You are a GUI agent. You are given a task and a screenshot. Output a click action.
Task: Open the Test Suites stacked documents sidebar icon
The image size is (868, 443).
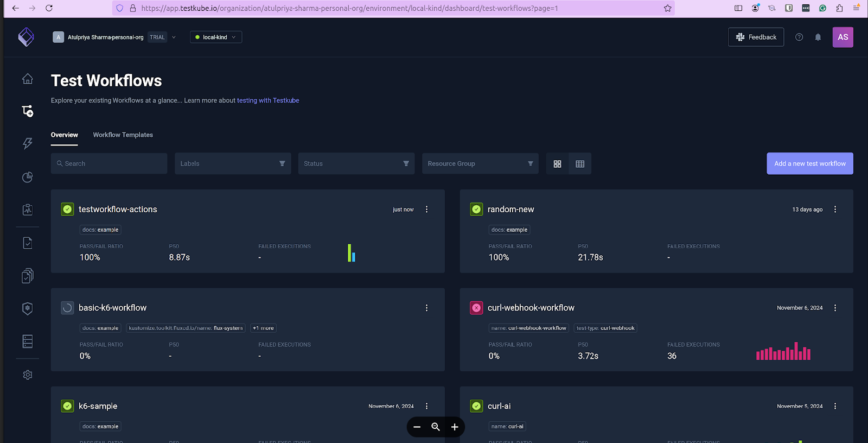tap(28, 276)
